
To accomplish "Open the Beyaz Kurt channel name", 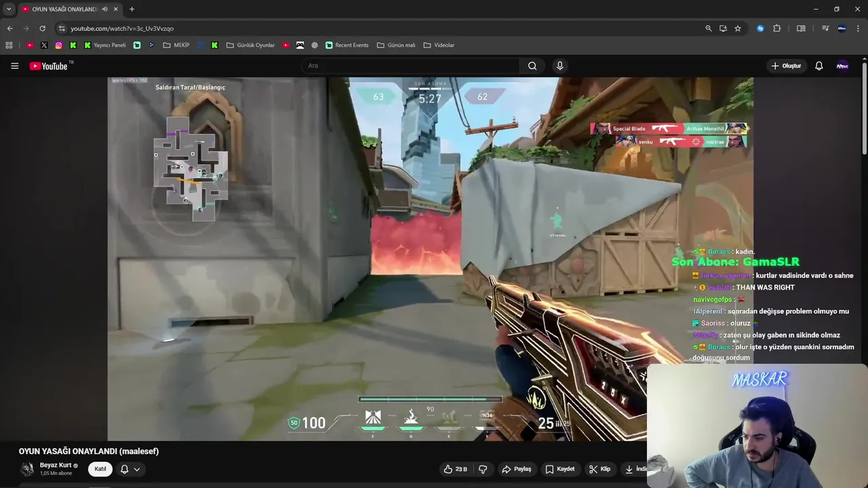I will pos(56,465).
